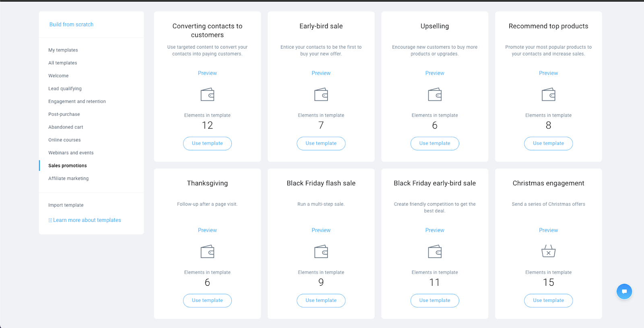
Task: Click Build from scratch
Action: (71, 24)
